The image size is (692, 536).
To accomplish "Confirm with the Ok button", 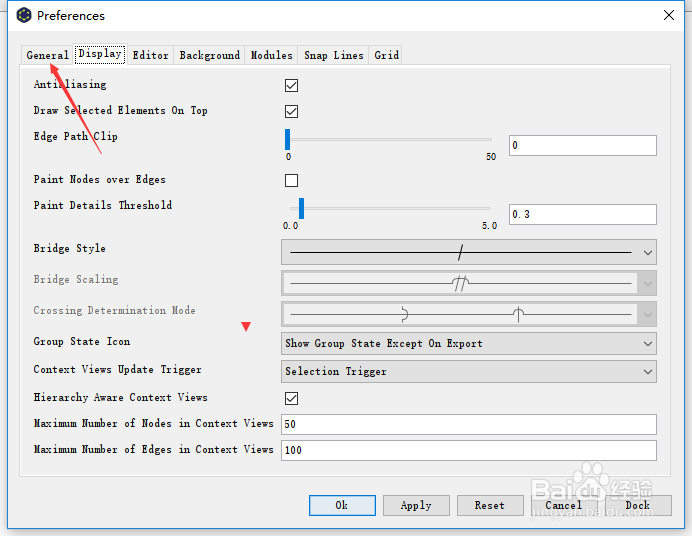I will click(342, 505).
